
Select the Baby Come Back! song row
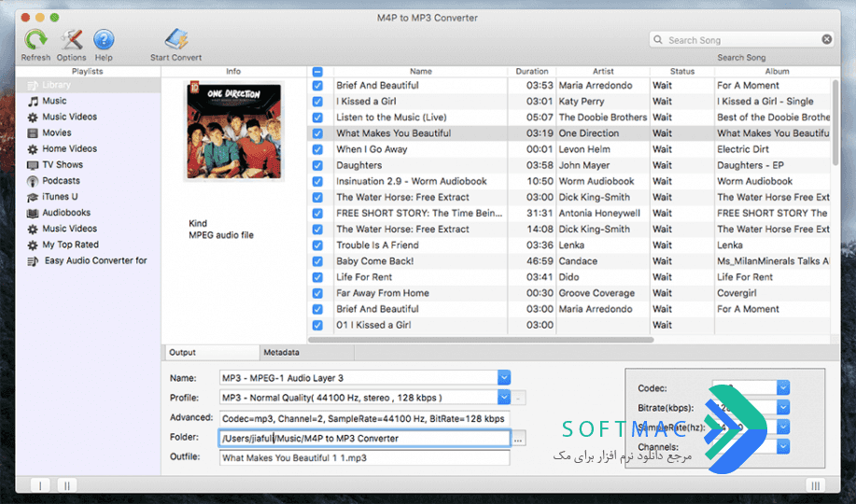(x=570, y=261)
